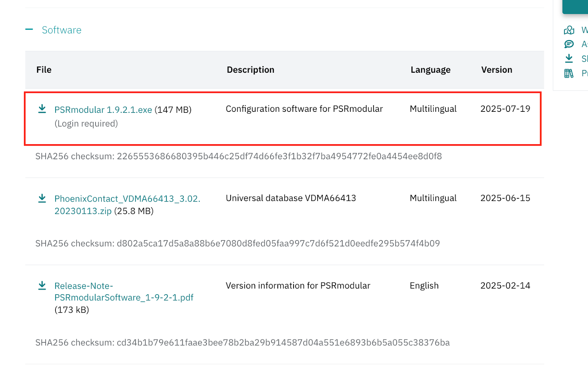Click version date 2025-07-19
Image resolution: width=588 pixels, height=367 pixels.
pyautogui.click(x=505, y=109)
